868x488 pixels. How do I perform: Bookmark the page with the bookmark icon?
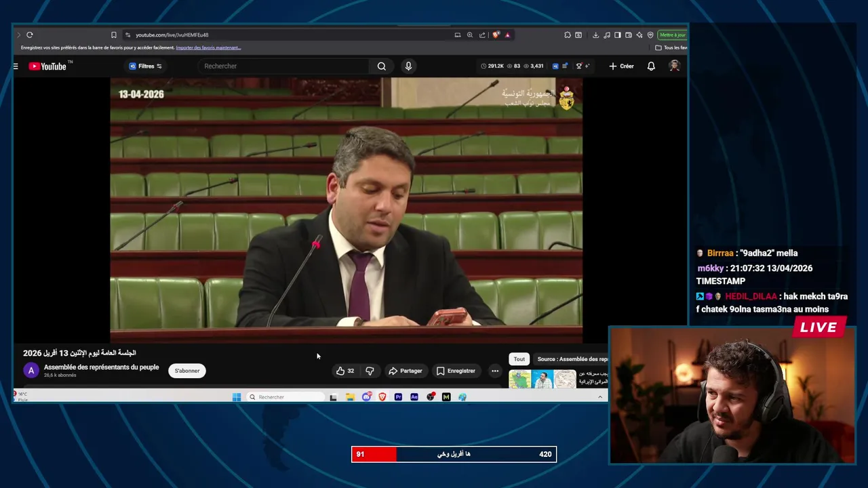click(x=114, y=35)
